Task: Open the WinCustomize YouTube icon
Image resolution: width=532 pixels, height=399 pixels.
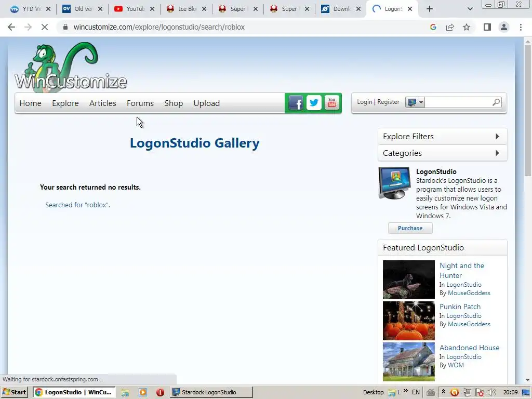Action: [x=331, y=102]
